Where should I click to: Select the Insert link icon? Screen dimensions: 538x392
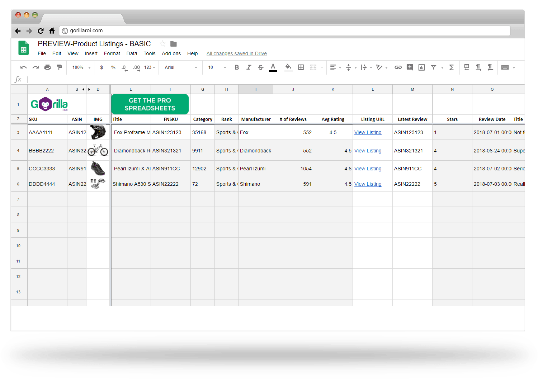coord(398,67)
